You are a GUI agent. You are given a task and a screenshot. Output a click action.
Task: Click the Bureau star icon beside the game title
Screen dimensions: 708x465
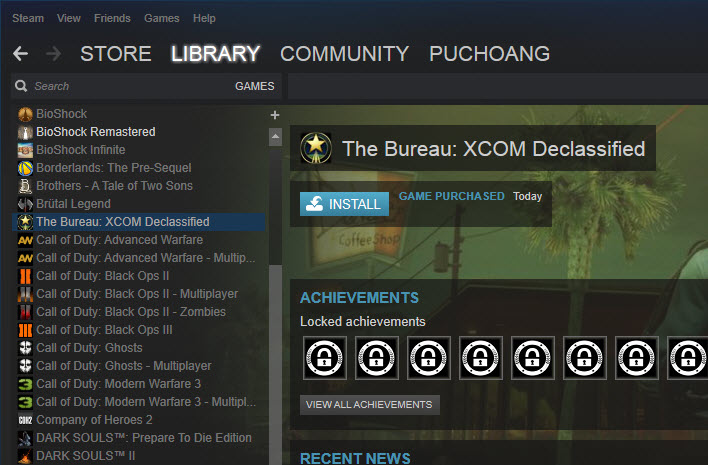point(316,148)
